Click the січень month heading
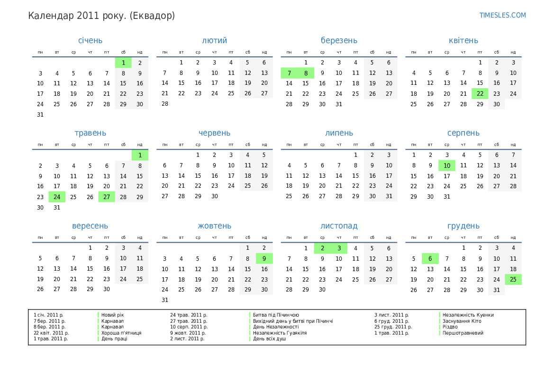 [x=90, y=41]
